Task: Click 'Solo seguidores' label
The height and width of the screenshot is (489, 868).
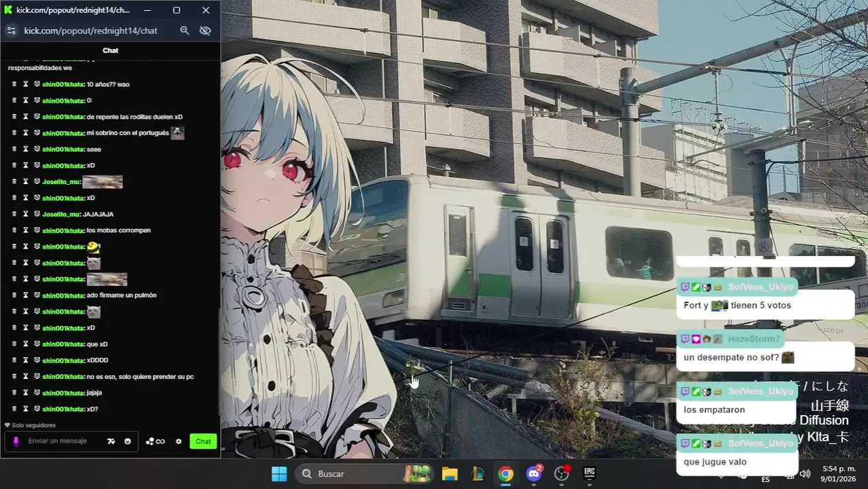Action: [x=34, y=425]
